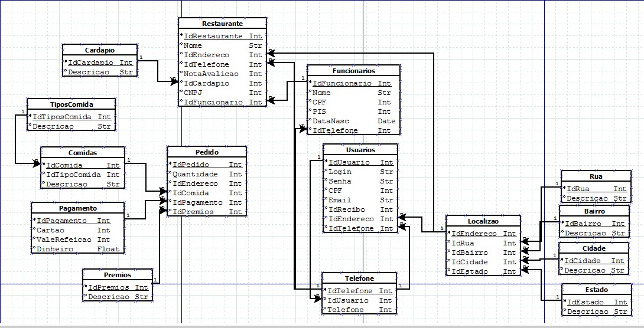Screen dimensions: 644x328
Task: Click the CNPJ field in Restaurante
Action: click(193, 93)
